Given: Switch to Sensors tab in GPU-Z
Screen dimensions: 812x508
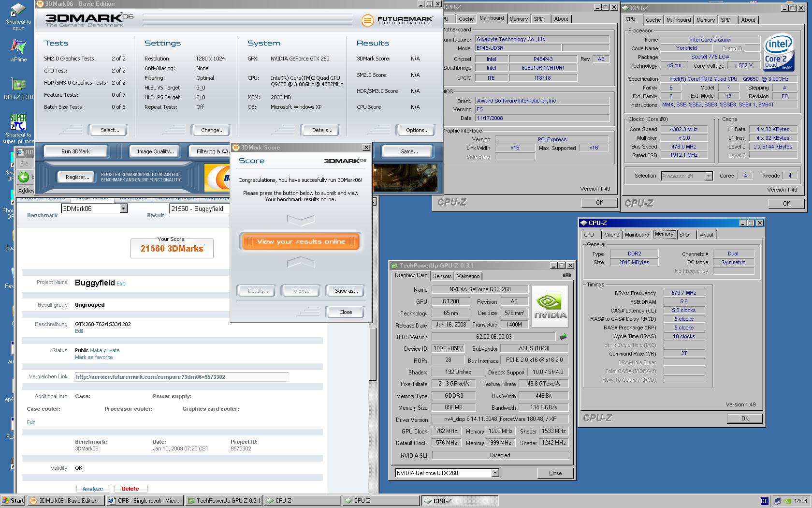Looking at the screenshot, I should pos(442,276).
